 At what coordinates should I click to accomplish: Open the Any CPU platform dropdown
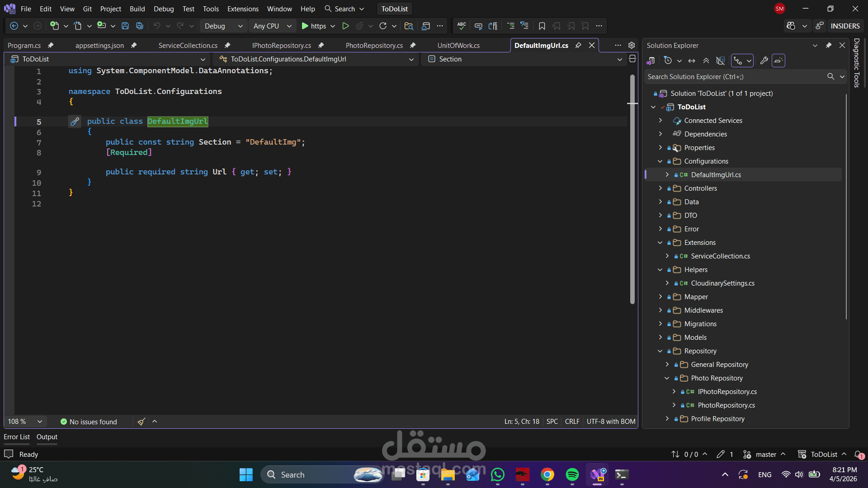click(x=272, y=26)
